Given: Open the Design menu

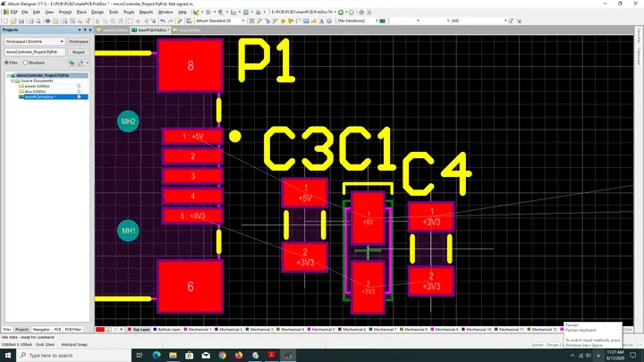Looking at the screenshot, I should [x=97, y=13].
